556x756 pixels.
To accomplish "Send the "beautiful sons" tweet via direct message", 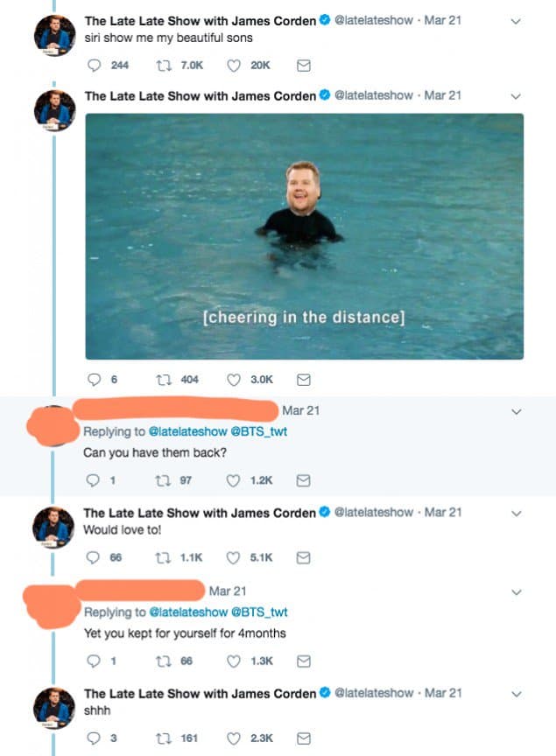I will point(304,65).
